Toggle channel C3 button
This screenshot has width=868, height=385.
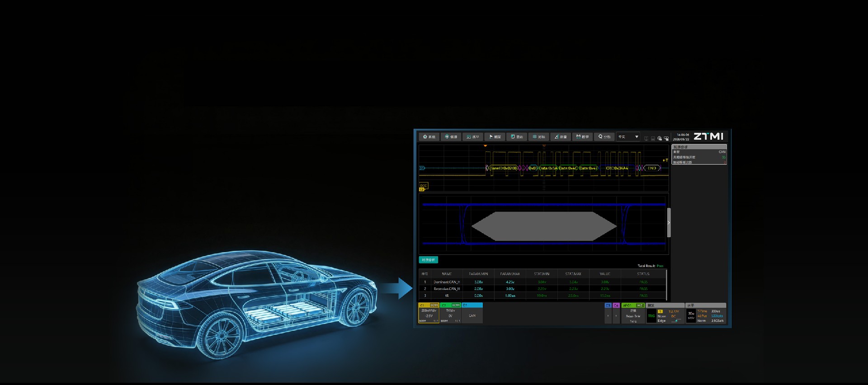(x=608, y=313)
